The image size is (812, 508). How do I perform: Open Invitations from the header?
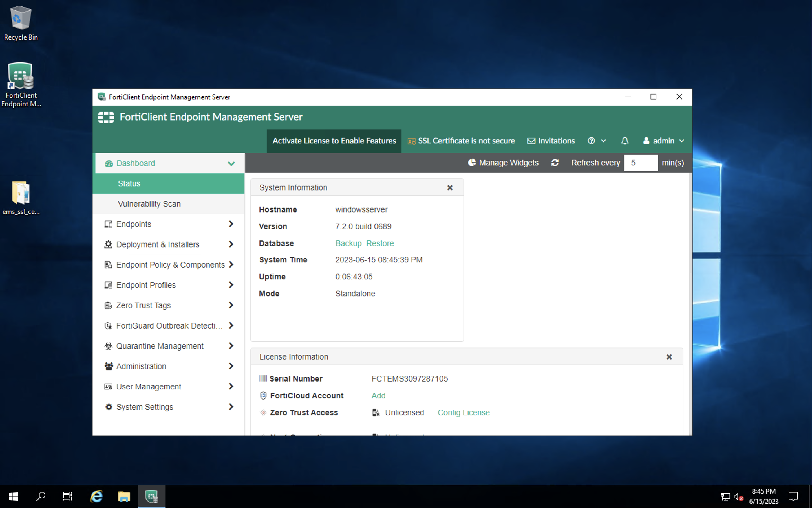click(551, 141)
